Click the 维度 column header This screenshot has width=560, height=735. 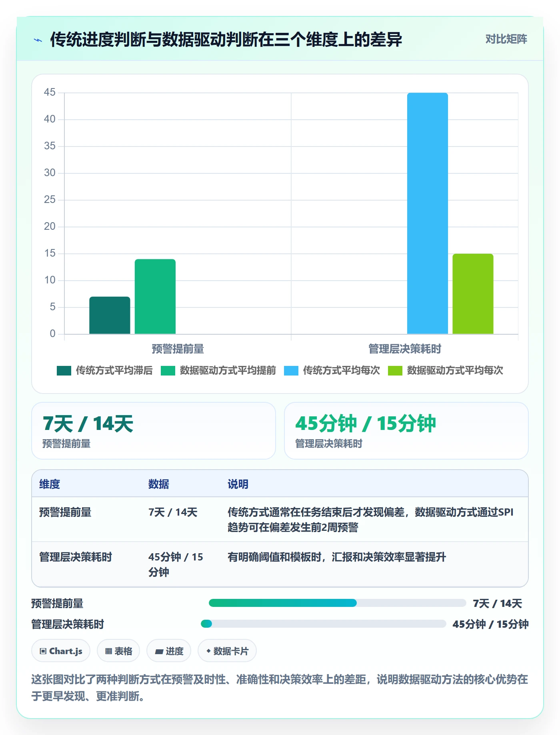[x=50, y=484]
